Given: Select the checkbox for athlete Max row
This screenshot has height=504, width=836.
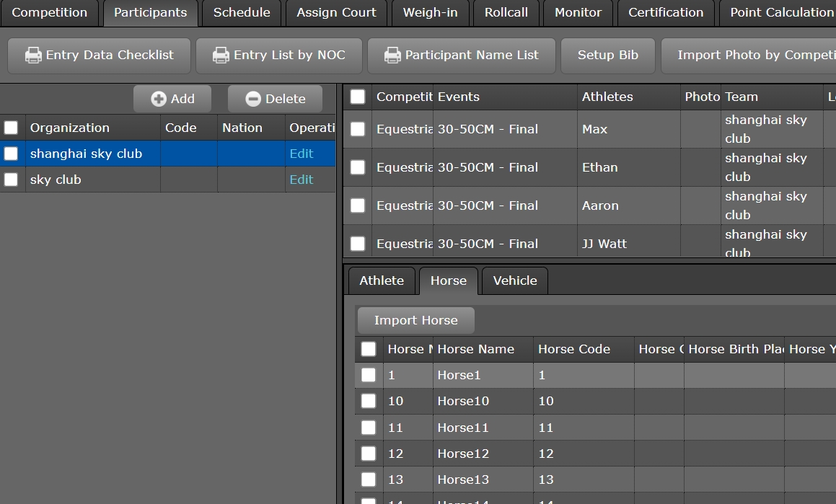Looking at the screenshot, I should click(x=358, y=129).
